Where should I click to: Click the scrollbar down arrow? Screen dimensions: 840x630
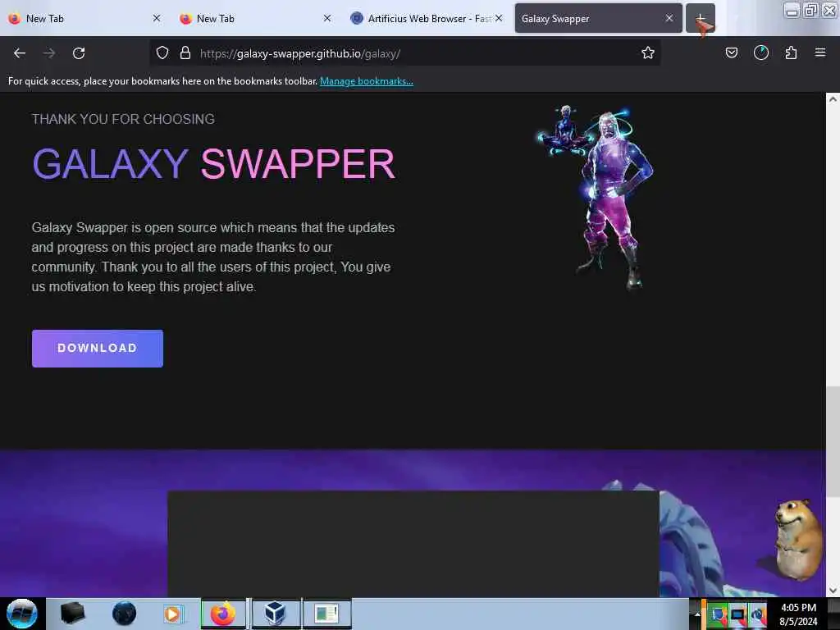pos(833,591)
